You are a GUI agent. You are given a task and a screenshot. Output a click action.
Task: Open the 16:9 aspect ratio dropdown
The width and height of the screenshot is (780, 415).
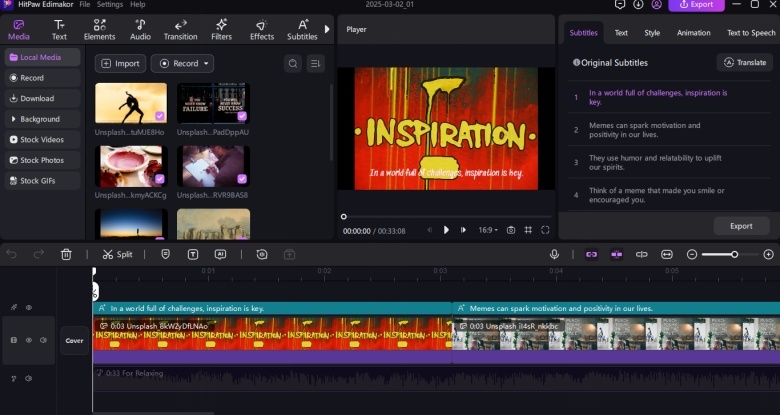pos(488,230)
